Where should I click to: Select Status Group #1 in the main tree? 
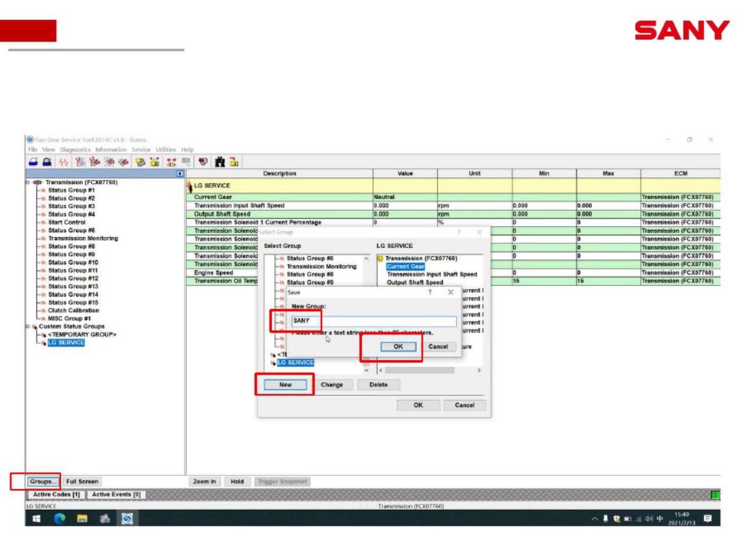[71, 190]
